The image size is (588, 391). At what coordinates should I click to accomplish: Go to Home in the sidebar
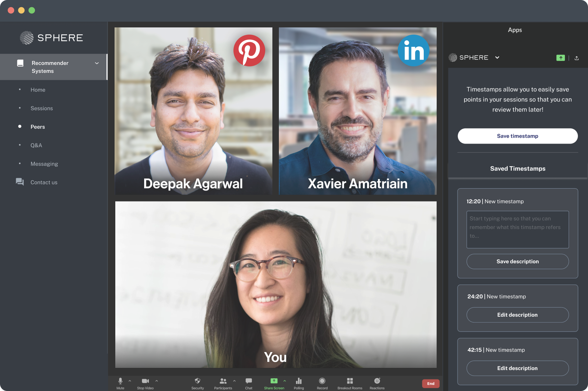click(38, 90)
